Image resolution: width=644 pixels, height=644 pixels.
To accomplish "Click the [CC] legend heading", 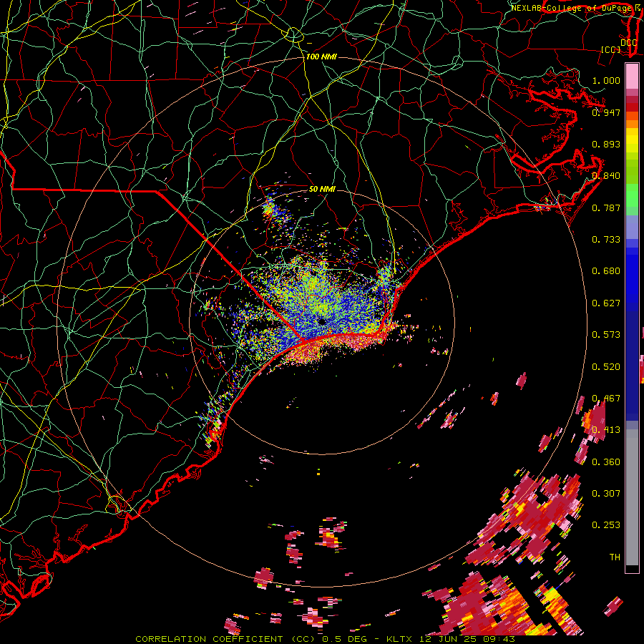I will tap(610, 49).
